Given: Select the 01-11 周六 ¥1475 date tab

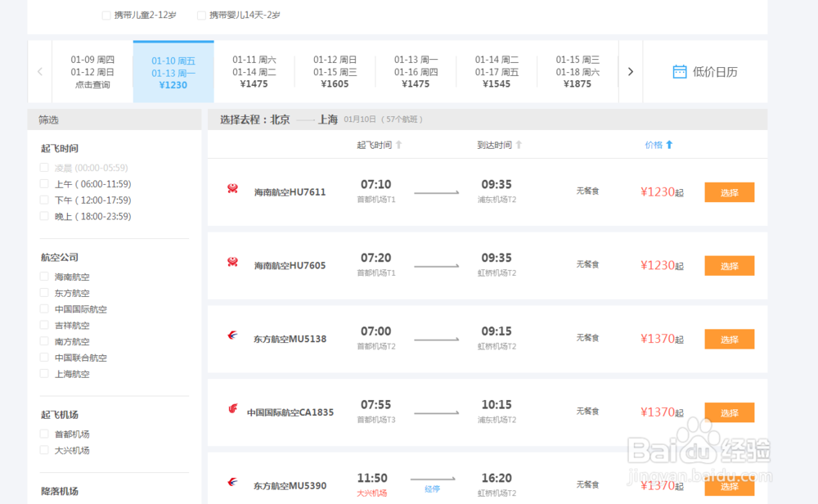Looking at the screenshot, I should click(254, 71).
